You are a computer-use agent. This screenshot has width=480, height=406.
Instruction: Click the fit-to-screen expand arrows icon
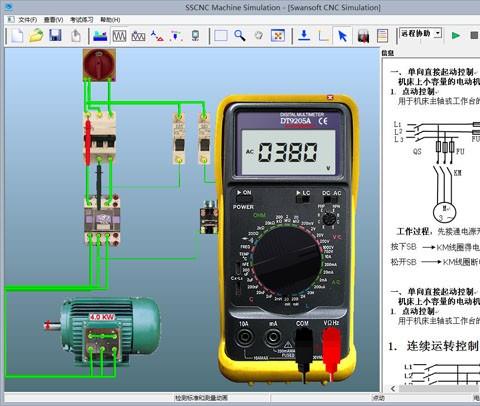pos(278,35)
